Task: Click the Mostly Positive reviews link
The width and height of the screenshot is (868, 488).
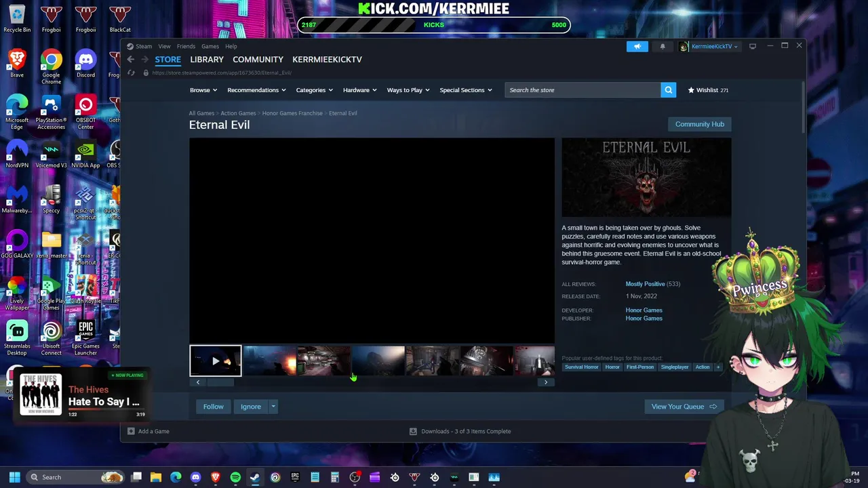Action: click(645, 284)
